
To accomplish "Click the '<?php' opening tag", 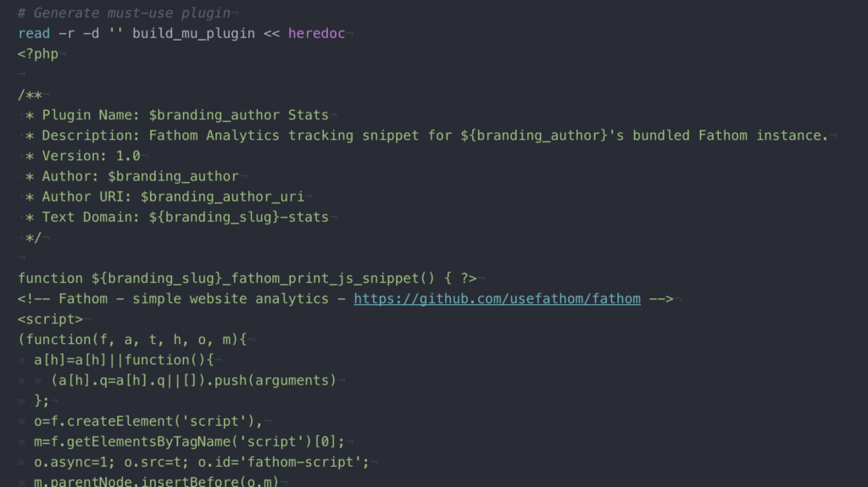I will (x=38, y=53).
